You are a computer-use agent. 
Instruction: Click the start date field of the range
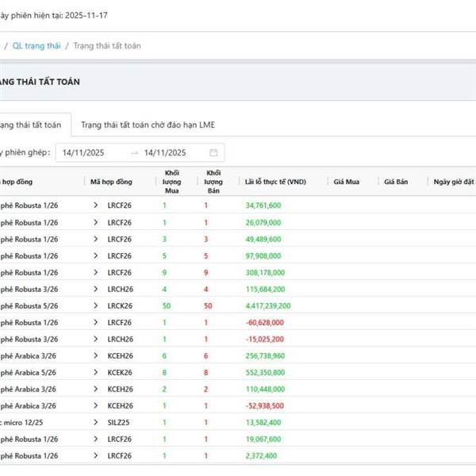tap(89, 152)
